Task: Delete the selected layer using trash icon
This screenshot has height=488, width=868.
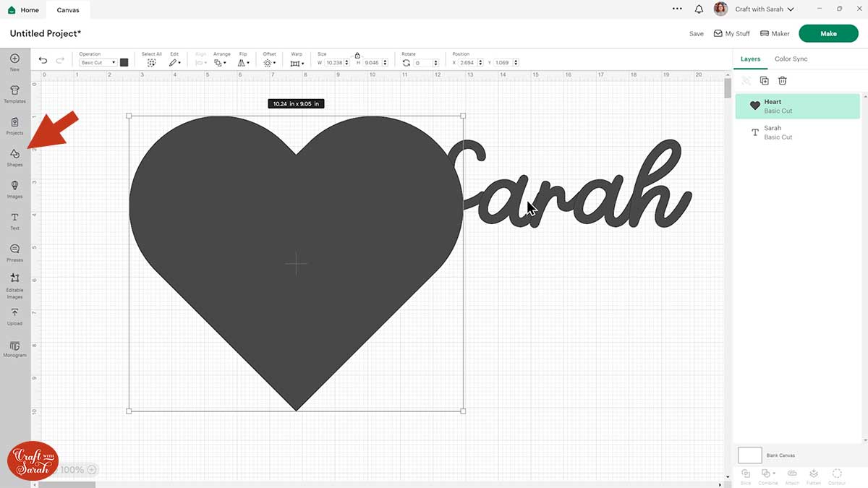Action: coord(782,80)
